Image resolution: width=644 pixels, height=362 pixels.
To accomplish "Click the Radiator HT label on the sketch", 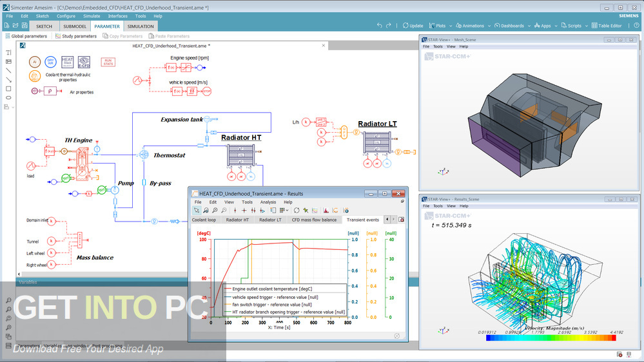I will click(241, 137).
